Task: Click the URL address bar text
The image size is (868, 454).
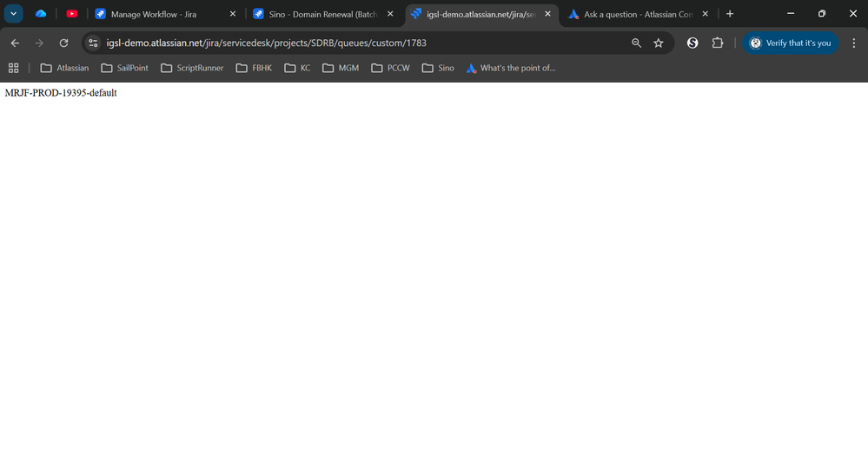Action: point(266,43)
